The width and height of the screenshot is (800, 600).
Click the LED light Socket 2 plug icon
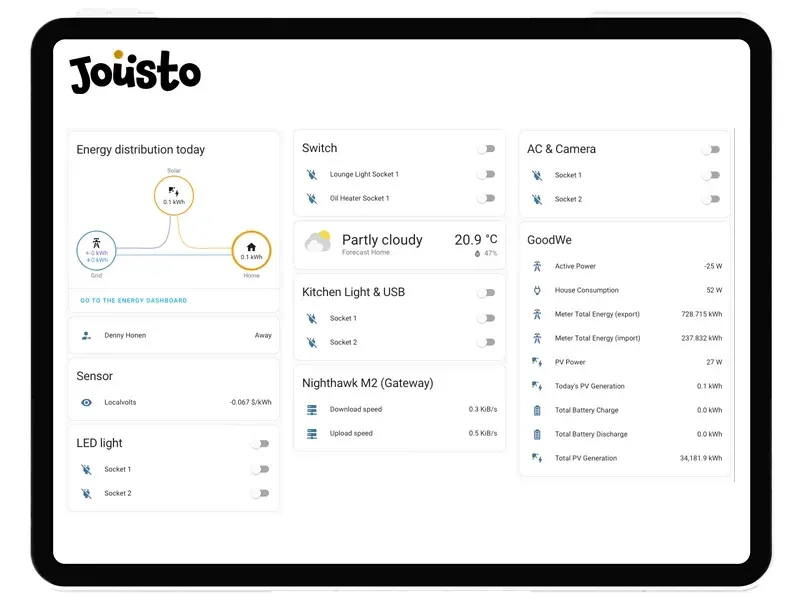point(86,493)
